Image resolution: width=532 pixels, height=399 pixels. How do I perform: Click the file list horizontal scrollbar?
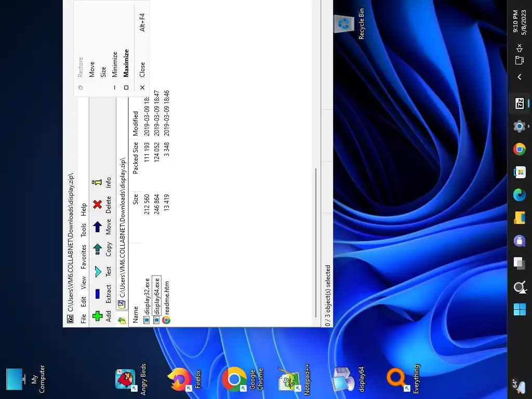[316, 243]
